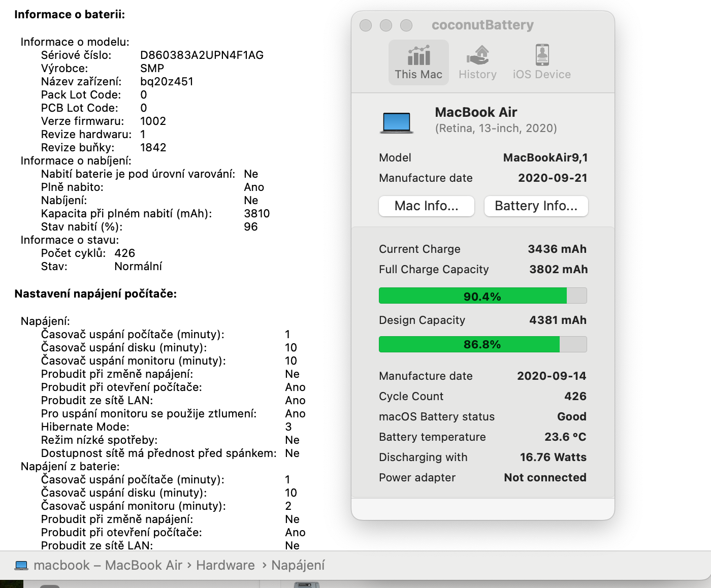Select the Mac manufacture date "2020-09-21"
Image resolution: width=711 pixels, height=588 pixels.
click(x=553, y=178)
